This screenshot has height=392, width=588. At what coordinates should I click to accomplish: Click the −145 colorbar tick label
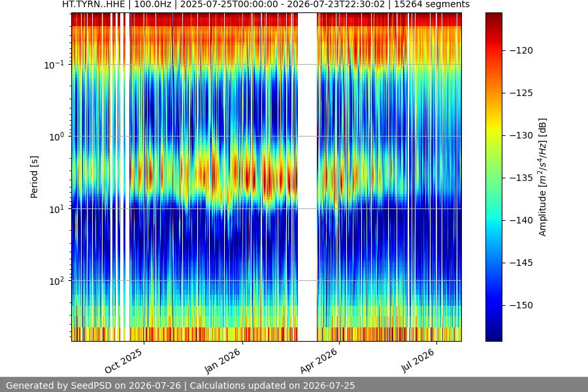[x=521, y=263]
